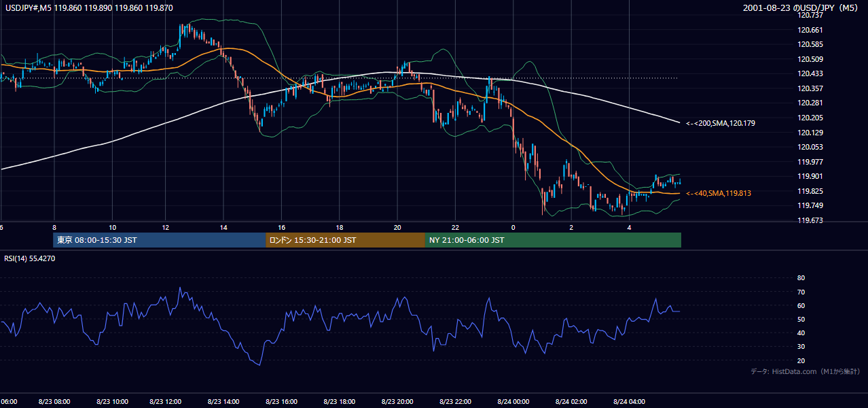Click the HistData.com data source credit
Screen dimensions: 868x408
(806, 371)
